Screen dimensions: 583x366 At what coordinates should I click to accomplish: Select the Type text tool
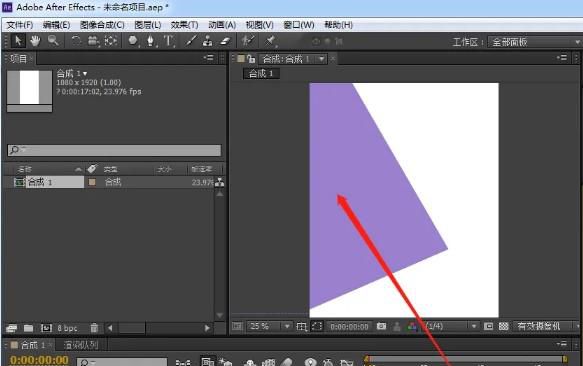click(x=168, y=41)
